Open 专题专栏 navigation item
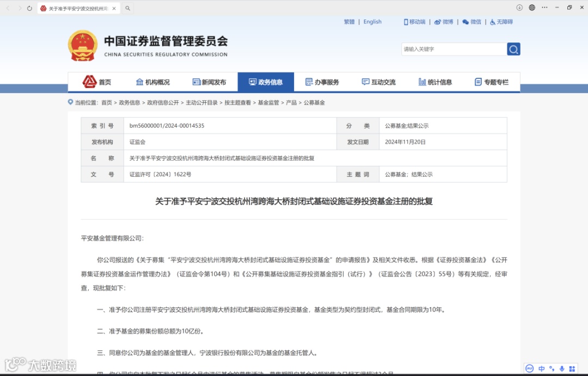Screen dimensions: 588x376 (x=492, y=82)
